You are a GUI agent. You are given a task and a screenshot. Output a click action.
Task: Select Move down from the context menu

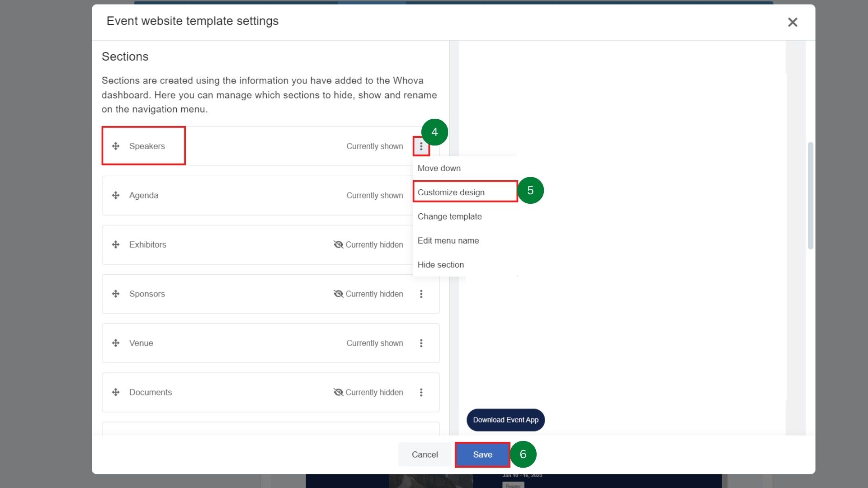(439, 168)
